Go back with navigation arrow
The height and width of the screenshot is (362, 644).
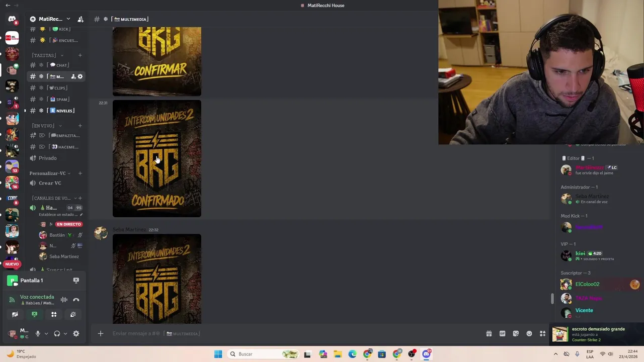(x=8, y=5)
